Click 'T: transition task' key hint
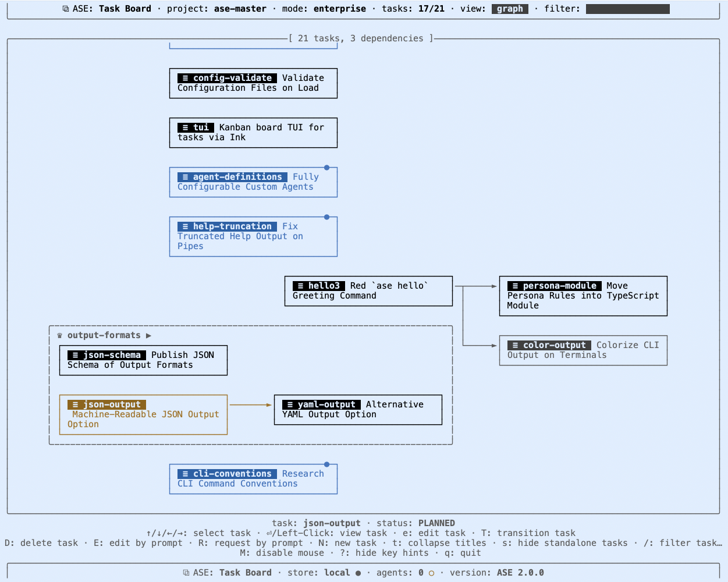 click(x=528, y=533)
